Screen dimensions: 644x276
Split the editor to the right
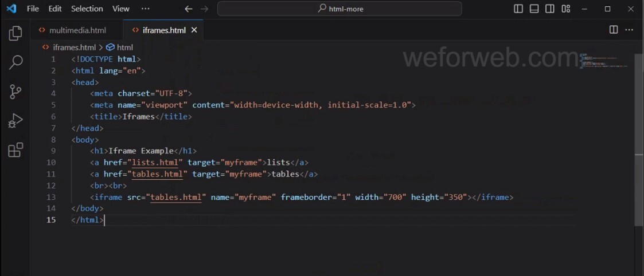click(614, 30)
